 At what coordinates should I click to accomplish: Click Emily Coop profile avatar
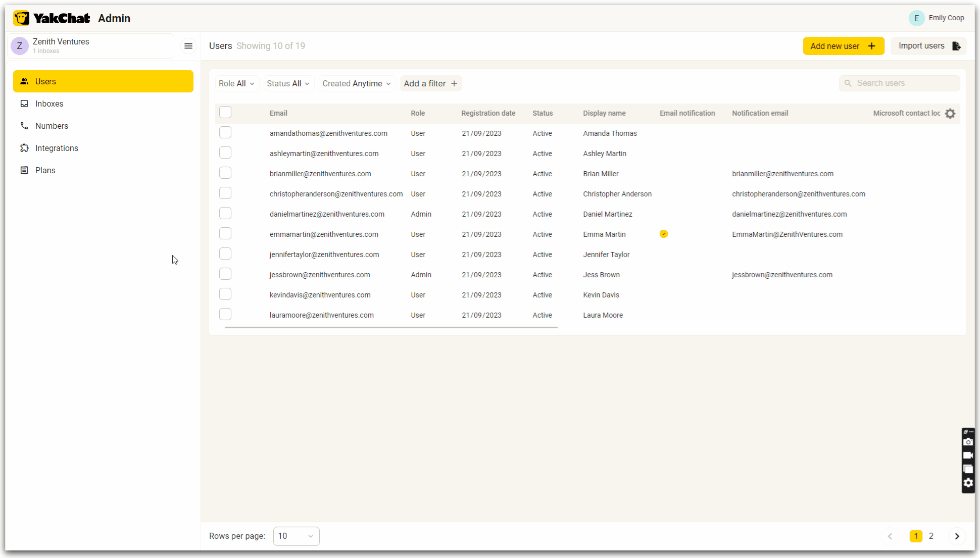pyautogui.click(x=916, y=18)
